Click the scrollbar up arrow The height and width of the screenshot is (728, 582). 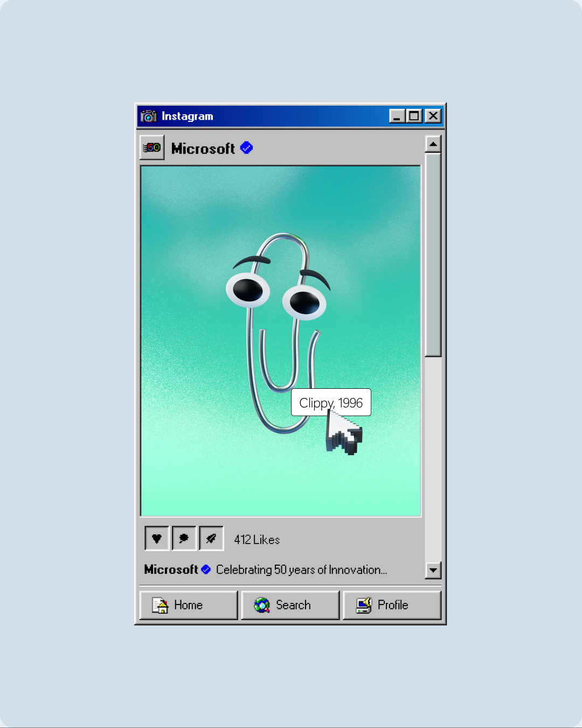pyautogui.click(x=433, y=144)
